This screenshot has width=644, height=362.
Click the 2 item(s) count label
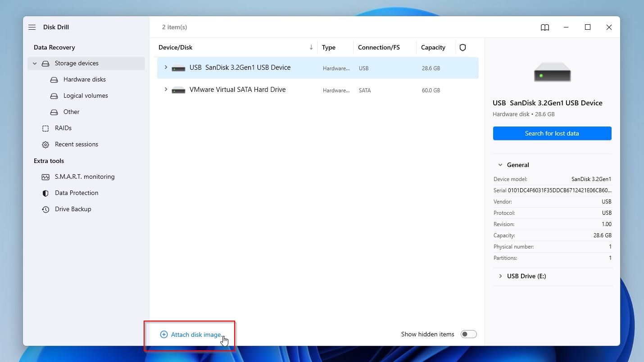175,27
